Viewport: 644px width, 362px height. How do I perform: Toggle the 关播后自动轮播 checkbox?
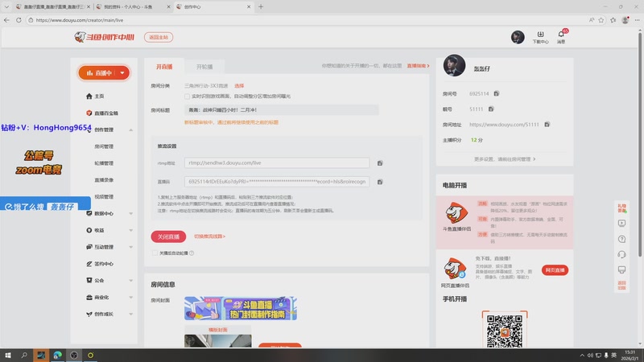[155, 253]
